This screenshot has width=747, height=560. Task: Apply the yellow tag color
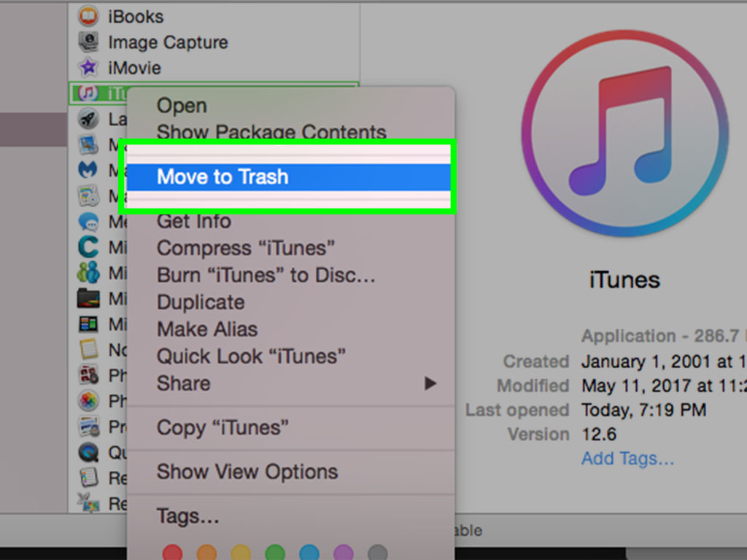pos(241,553)
